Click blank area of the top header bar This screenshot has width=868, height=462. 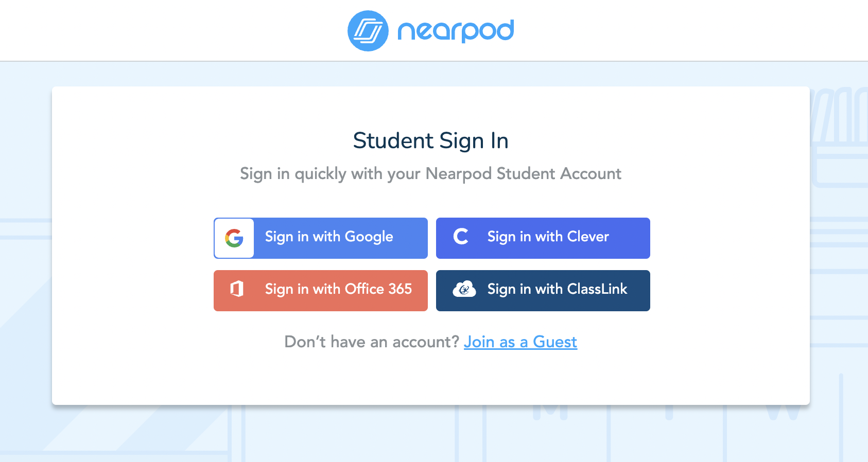point(154,31)
